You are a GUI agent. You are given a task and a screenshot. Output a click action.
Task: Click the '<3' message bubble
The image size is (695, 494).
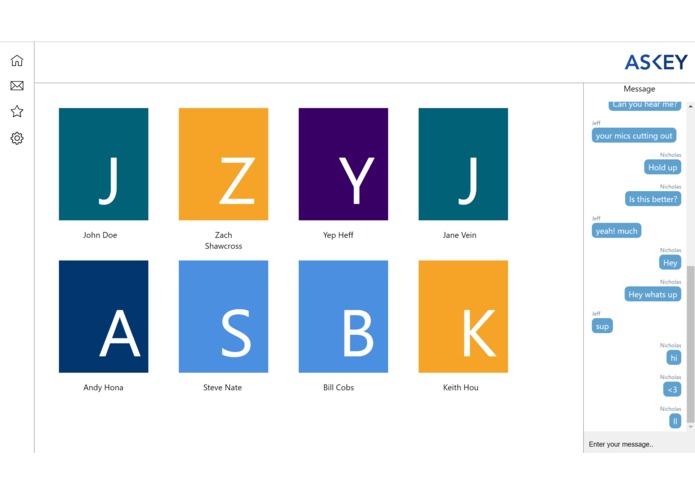click(x=672, y=389)
